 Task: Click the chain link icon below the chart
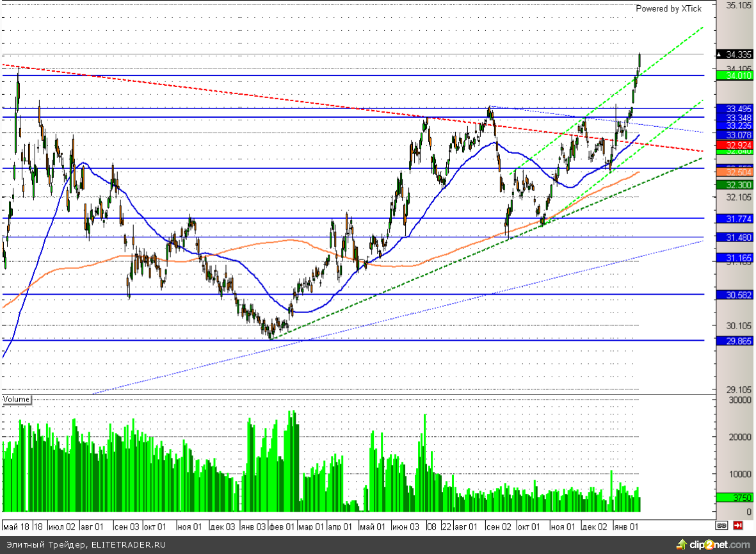point(721,526)
